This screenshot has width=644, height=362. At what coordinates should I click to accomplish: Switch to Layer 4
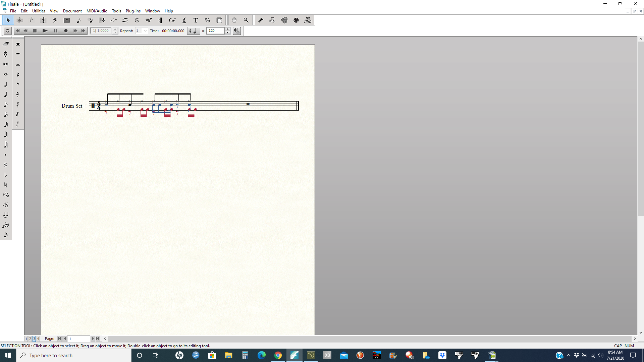coord(38,339)
